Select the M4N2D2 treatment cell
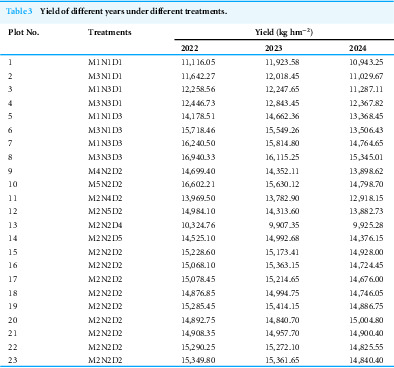This screenshot has height=368, width=394. point(105,171)
